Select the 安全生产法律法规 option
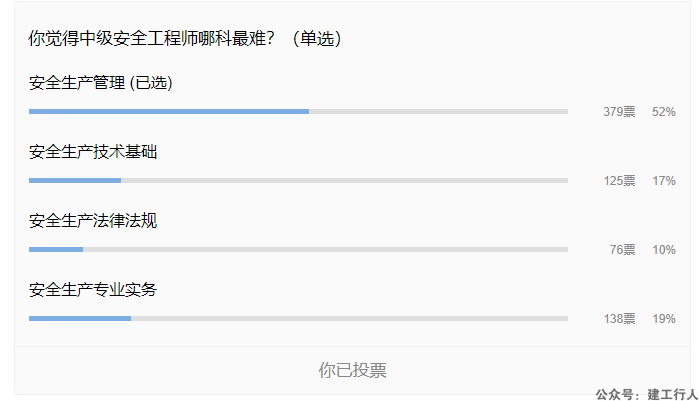The image size is (699, 401). click(x=93, y=221)
